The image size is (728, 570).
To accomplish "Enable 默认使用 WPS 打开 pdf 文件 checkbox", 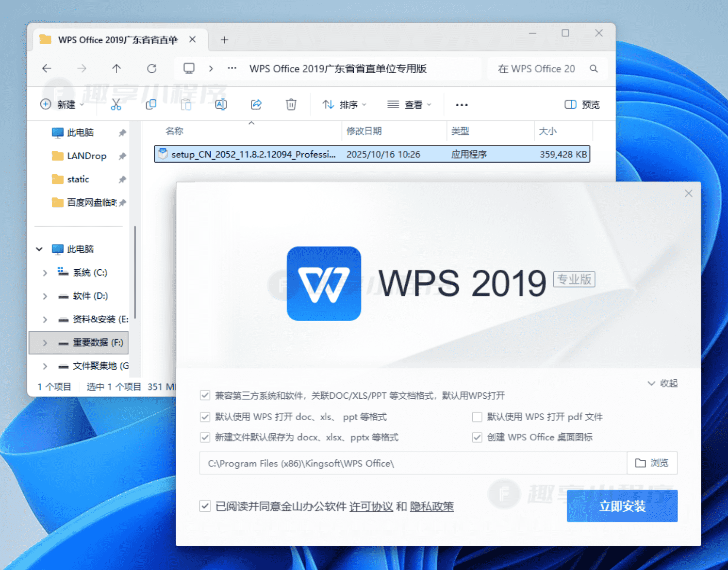I will [x=477, y=417].
